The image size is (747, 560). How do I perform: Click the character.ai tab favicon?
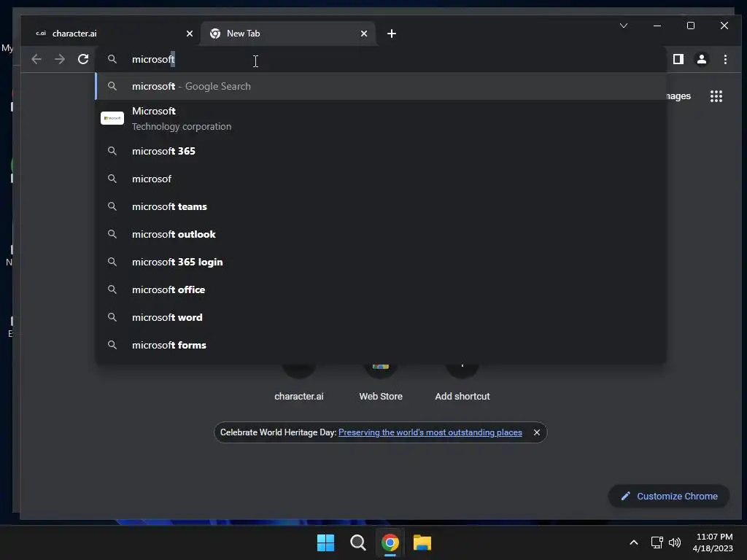coord(41,34)
